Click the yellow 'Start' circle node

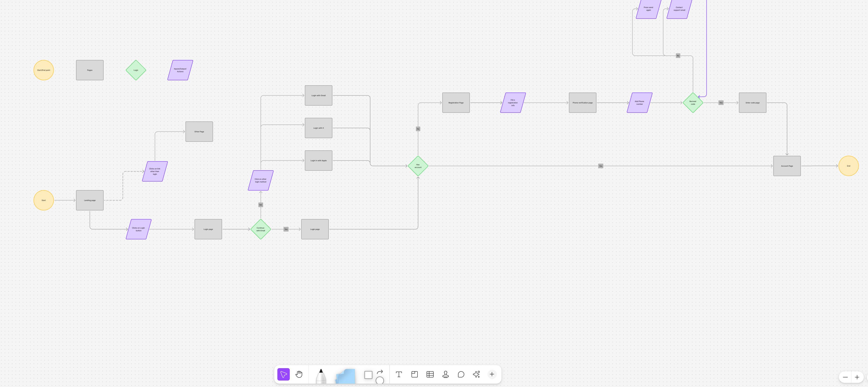[43, 200]
